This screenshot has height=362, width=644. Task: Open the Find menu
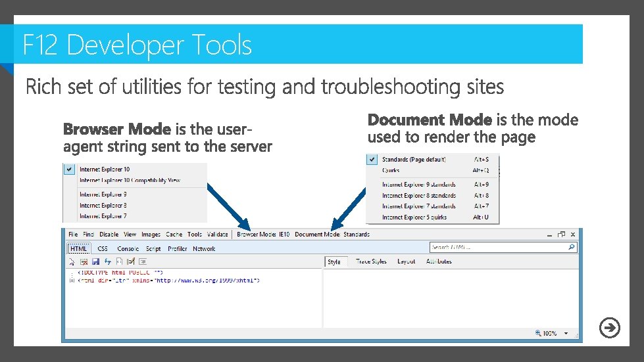[x=88, y=234]
